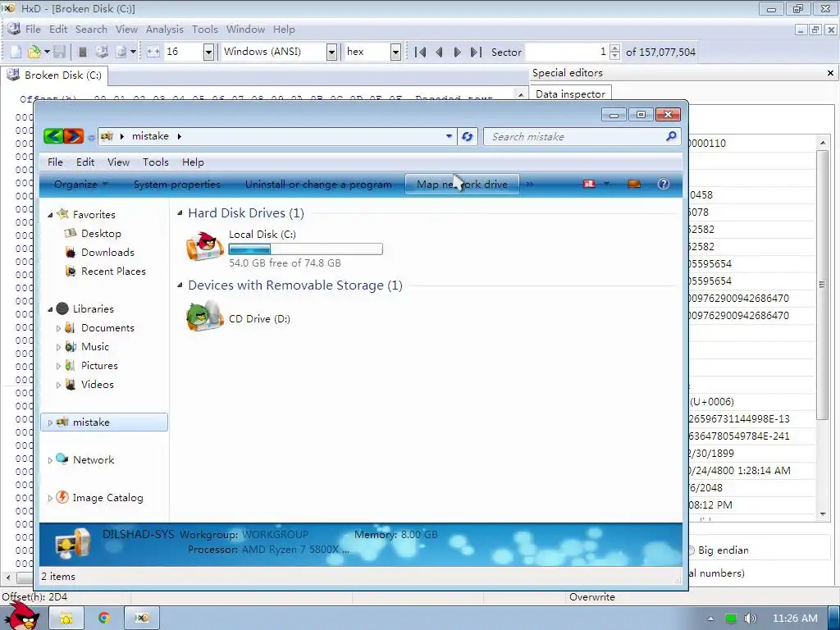Expand Network tree node
The width and height of the screenshot is (840, 630).
tap(50, 460)
